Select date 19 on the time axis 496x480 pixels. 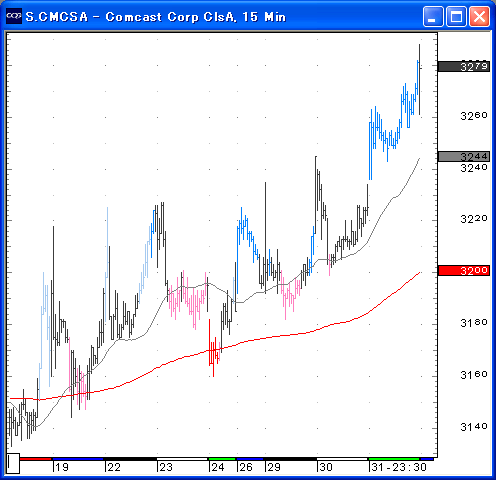click(62, 467)
